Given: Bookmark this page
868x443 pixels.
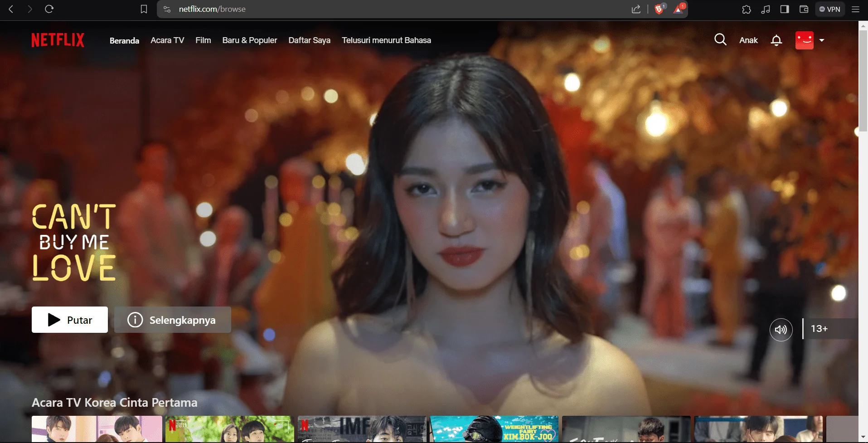Looking at the screenshot, I should click(x=144, y=9).
